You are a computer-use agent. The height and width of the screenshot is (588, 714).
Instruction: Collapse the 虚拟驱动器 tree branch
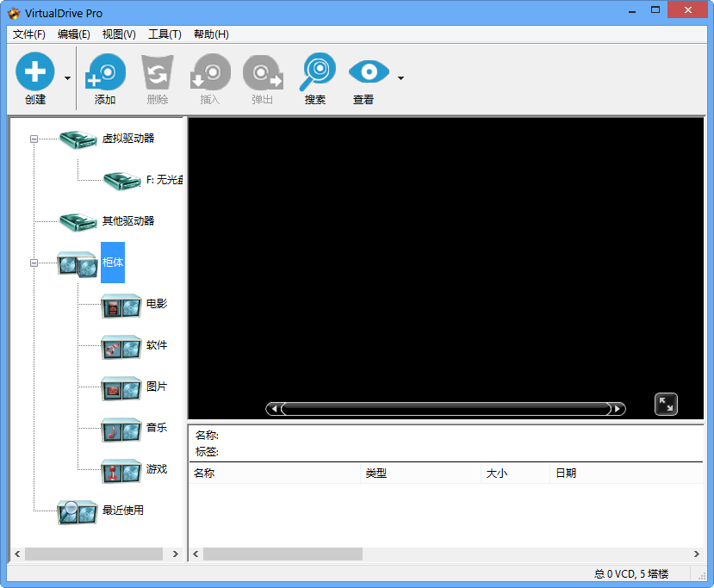coord(34,138)
